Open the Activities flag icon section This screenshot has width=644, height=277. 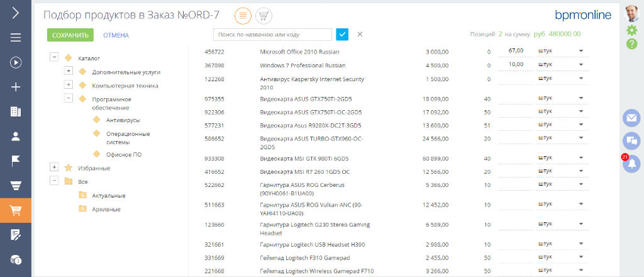point(16,161)
